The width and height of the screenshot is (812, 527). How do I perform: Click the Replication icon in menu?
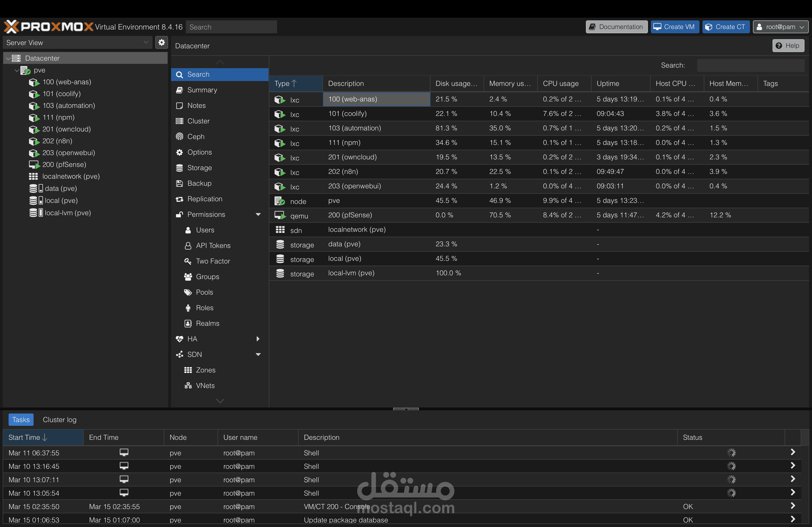point(179,199)
